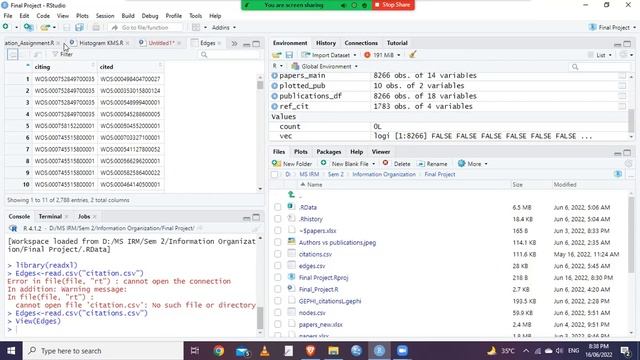Tick the checkbox for Authors vs publications.jpeg
The height and width of the screenshot is (360, 640).
(x=278, y=242)
